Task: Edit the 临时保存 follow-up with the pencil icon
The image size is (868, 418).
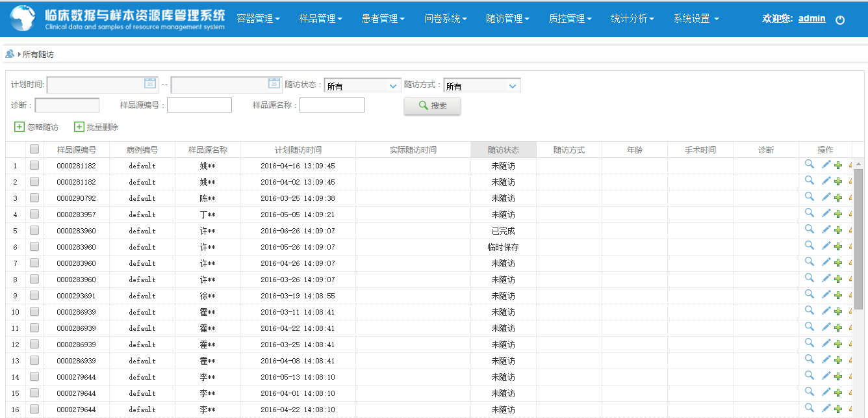Action: point(826,246)
